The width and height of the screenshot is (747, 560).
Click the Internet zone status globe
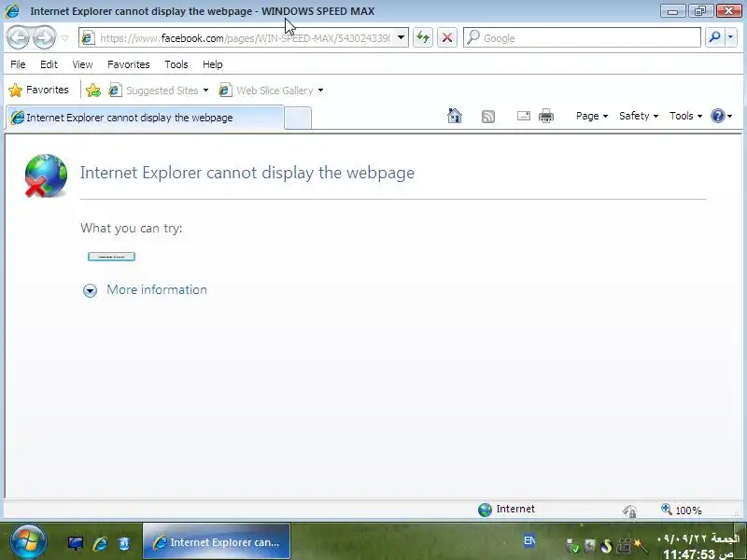(x=485, y=510)
